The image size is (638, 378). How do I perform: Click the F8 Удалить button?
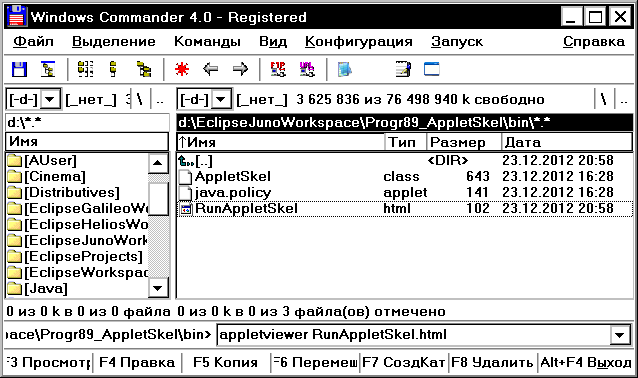493,363
